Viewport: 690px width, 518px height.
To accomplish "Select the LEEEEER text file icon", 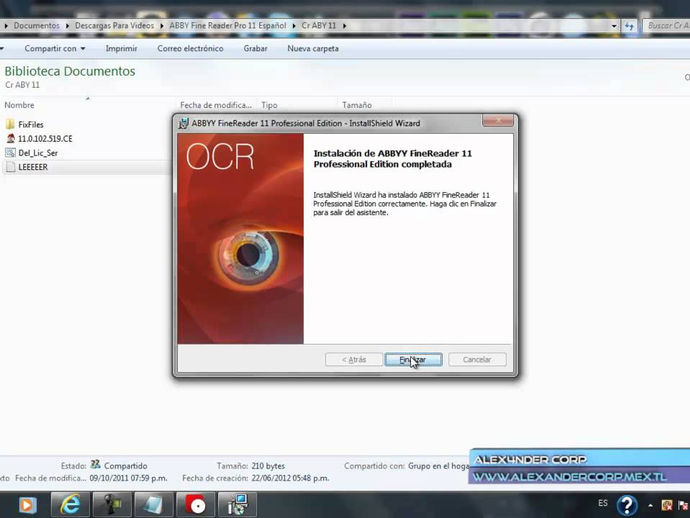I will (11, 167).
